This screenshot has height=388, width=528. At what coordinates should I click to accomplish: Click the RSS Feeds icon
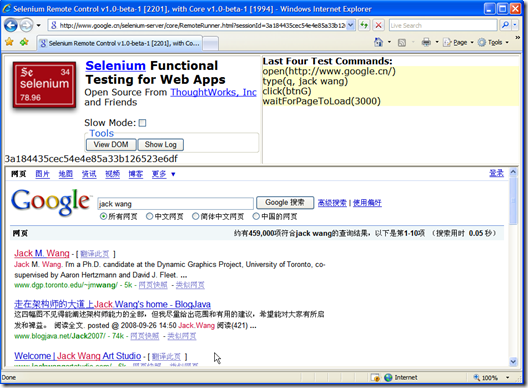[402, 42]
